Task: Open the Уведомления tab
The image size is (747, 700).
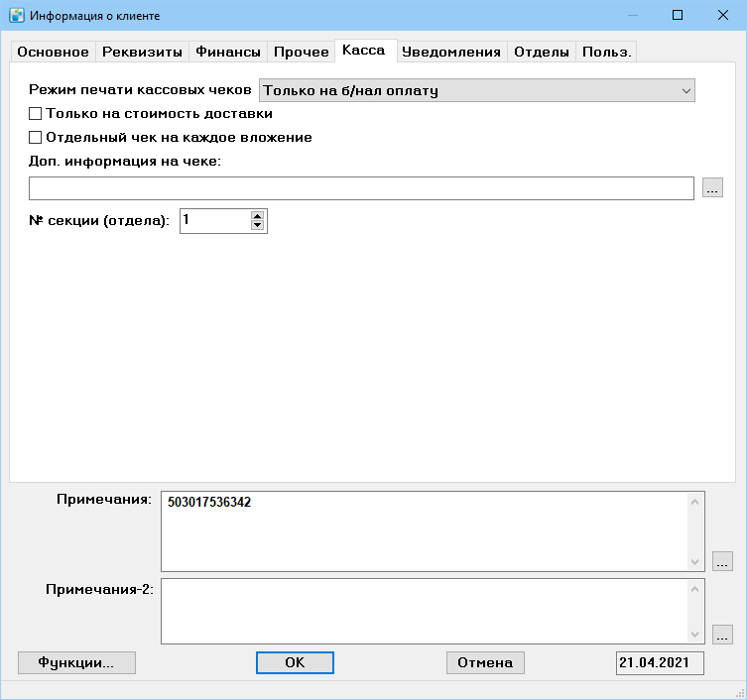Action: click(451, 52)
